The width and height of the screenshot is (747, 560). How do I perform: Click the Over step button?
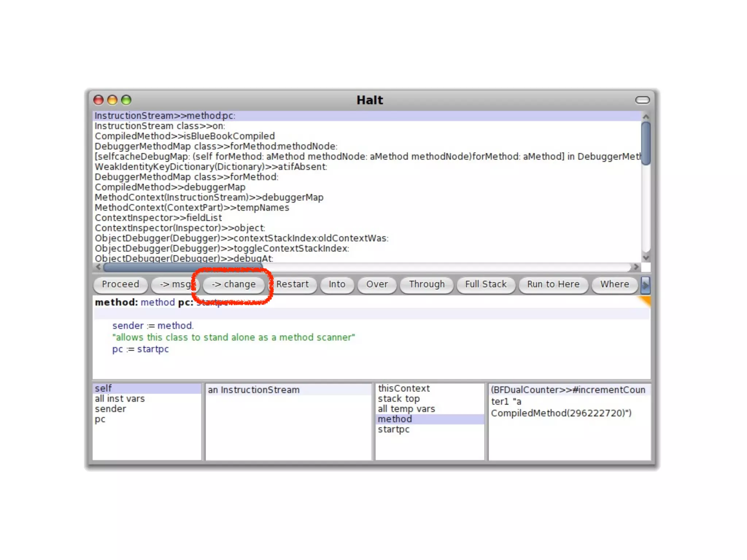pos(377,284)
